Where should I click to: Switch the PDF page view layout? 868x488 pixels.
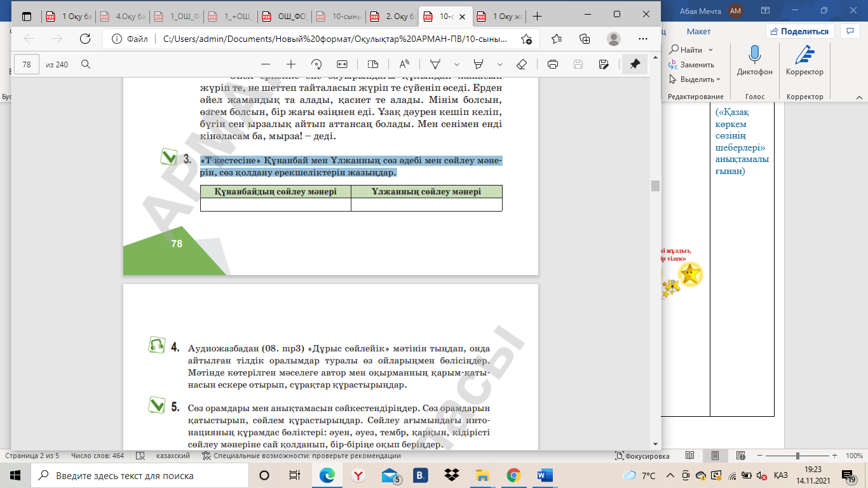(373, 64)
